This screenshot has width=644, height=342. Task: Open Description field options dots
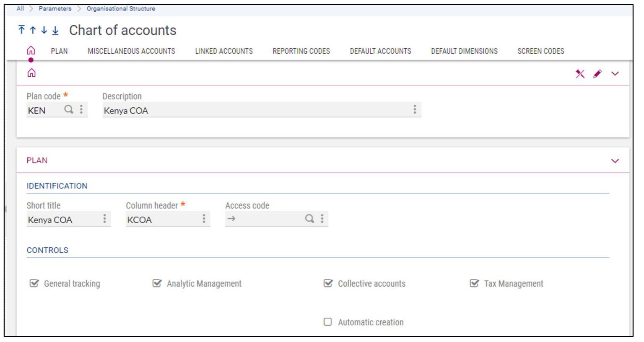414,110
